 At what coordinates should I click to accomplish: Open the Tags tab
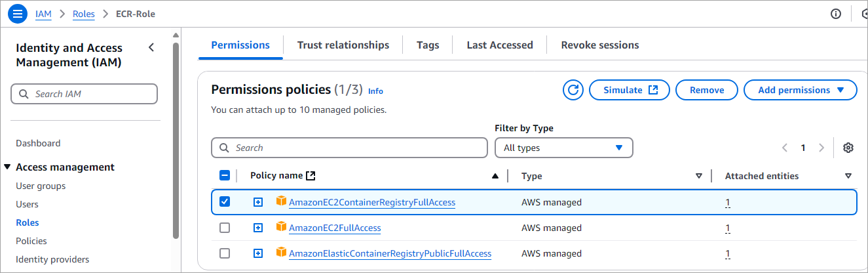pyautogui.click(x=428, y=45)
